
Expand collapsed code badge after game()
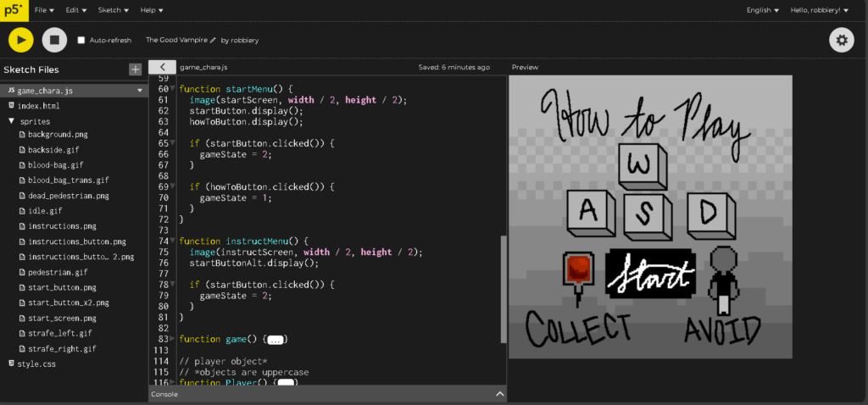click(275, 339)
